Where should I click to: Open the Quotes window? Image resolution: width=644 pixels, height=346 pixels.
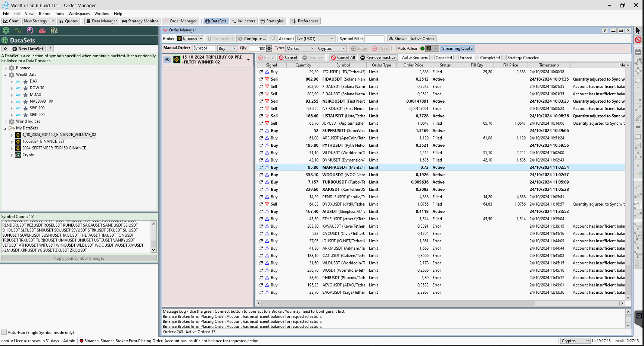pyautogui.click(x=68, y=21)
